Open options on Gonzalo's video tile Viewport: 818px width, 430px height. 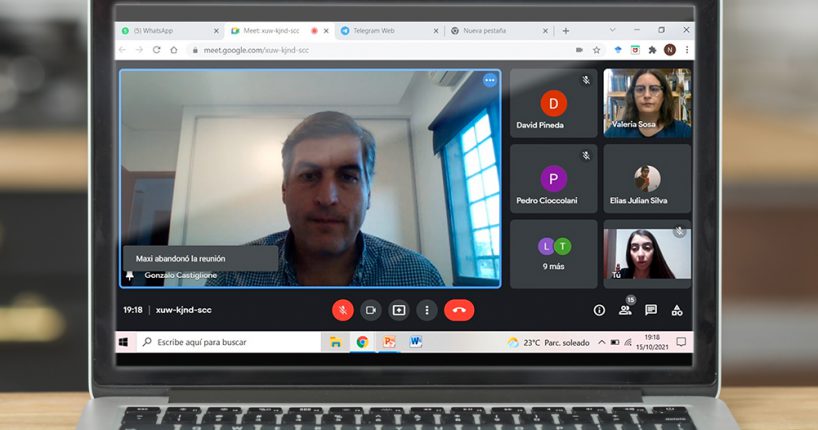tap(489, 80)
